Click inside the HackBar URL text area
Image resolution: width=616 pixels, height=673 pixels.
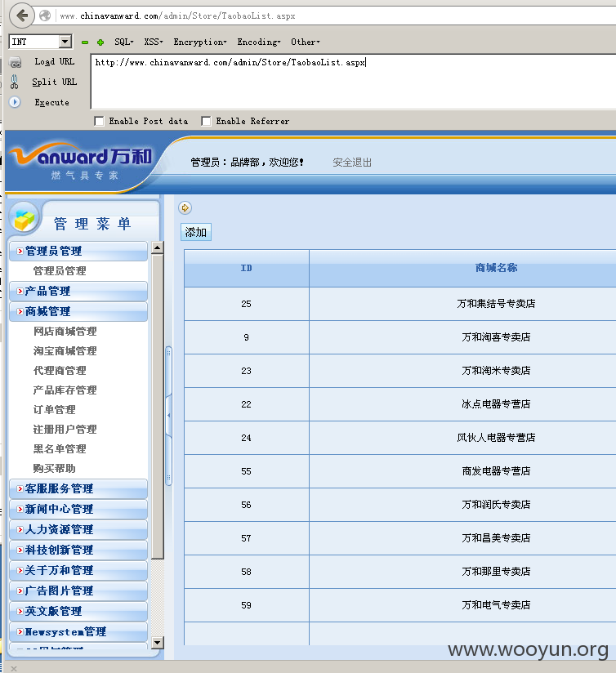click(353, 82)
